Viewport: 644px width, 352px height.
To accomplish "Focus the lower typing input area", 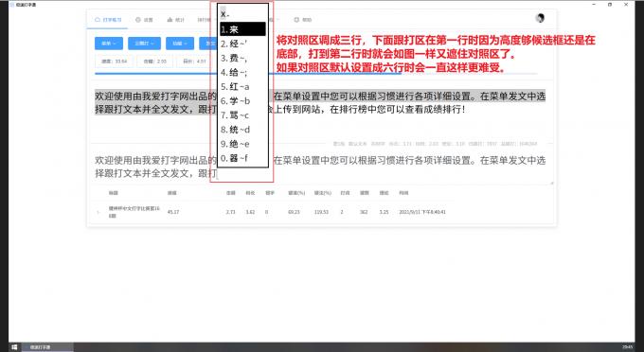I will click(x=321, y=167).
